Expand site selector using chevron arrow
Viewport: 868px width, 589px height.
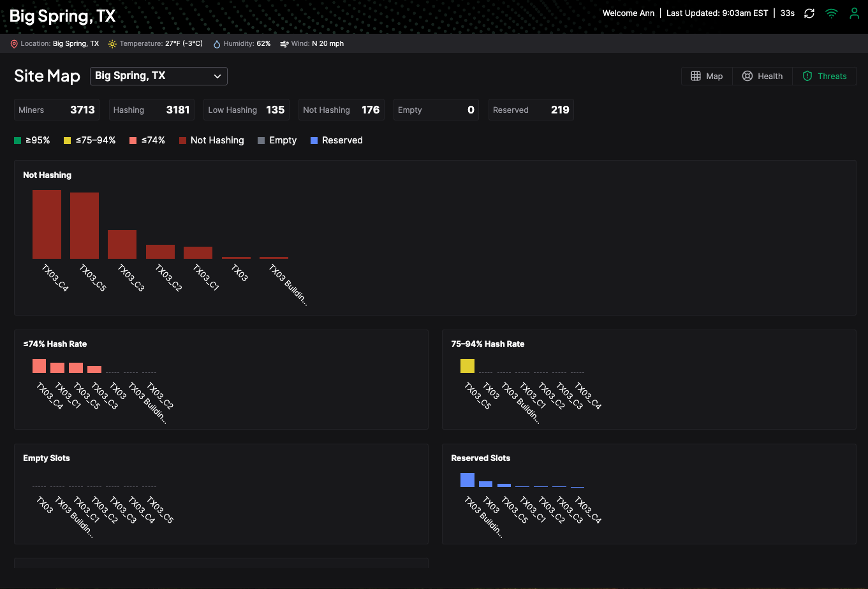pyautogui.click(x=217, y=76)
